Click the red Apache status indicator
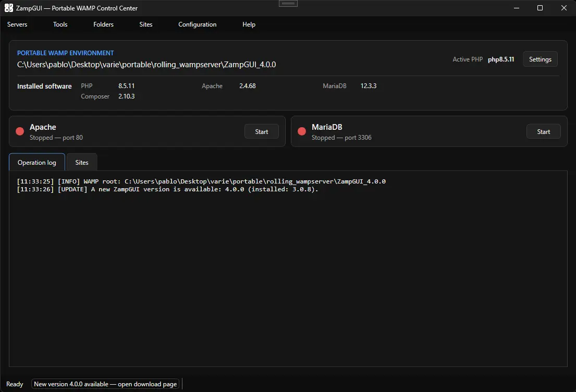This screenshot has width=576, height=392. [20, 131]
